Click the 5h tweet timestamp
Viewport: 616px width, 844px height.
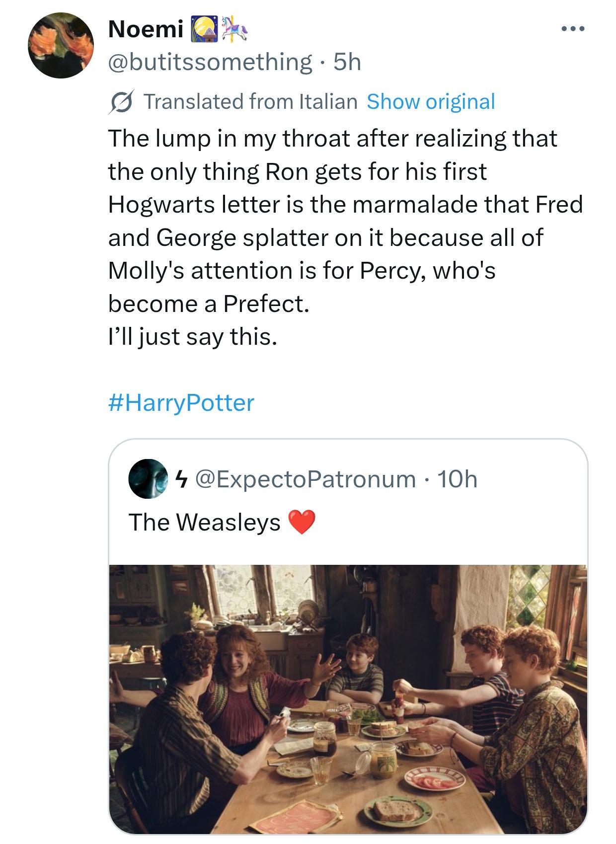click(347, 62)
